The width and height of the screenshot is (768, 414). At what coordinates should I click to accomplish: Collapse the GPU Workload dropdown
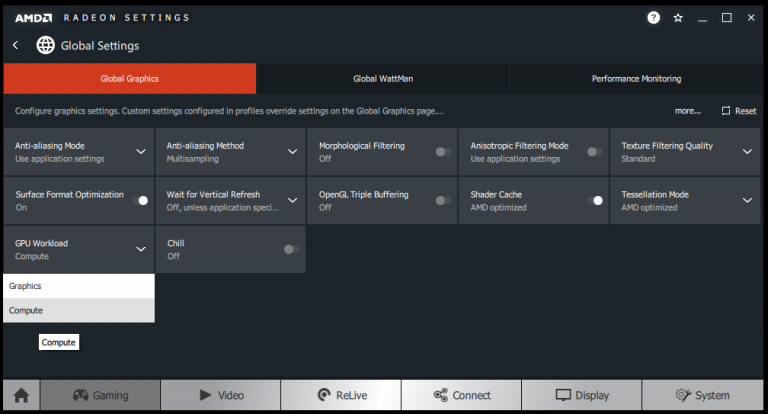pos(141,249)
